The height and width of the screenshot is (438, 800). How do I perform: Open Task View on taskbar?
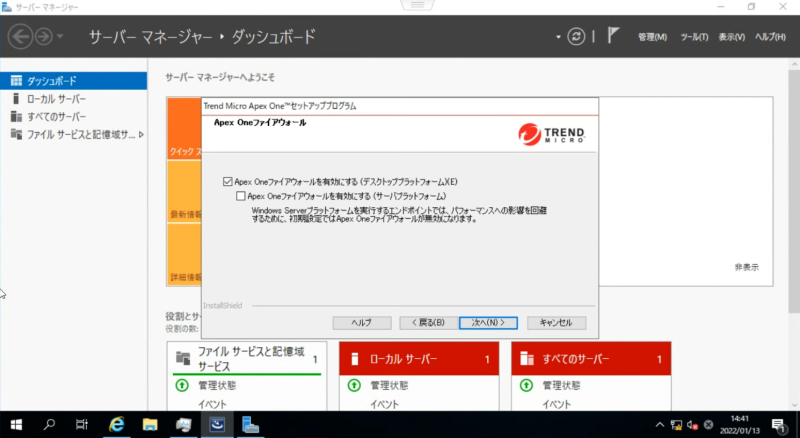coord(82,425)
